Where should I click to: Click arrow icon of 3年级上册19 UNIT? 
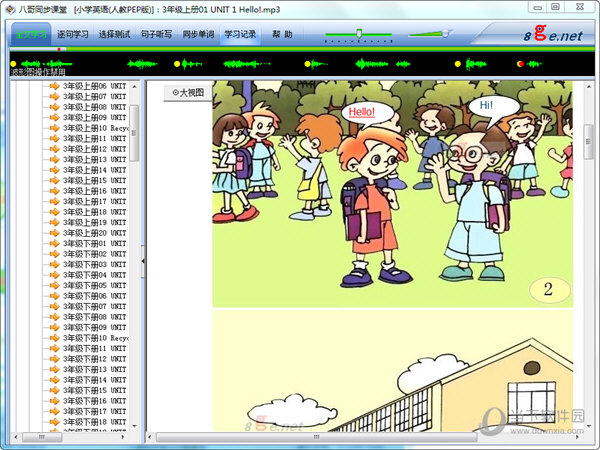point(54,222)
